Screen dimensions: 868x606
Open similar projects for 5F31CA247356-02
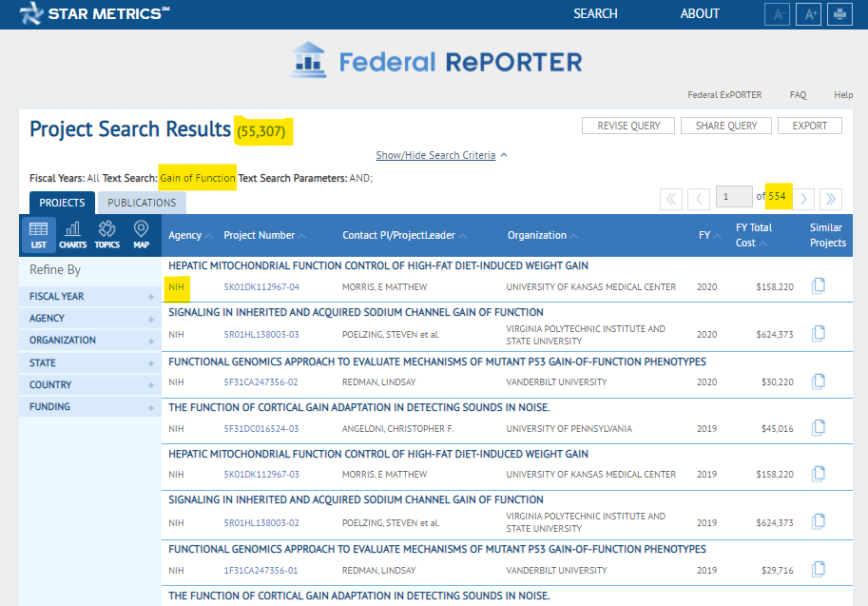pyautogui.click(x=819, y=381)
